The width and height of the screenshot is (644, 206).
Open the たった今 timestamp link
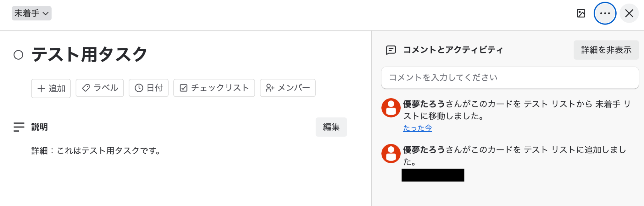[417, 128]
